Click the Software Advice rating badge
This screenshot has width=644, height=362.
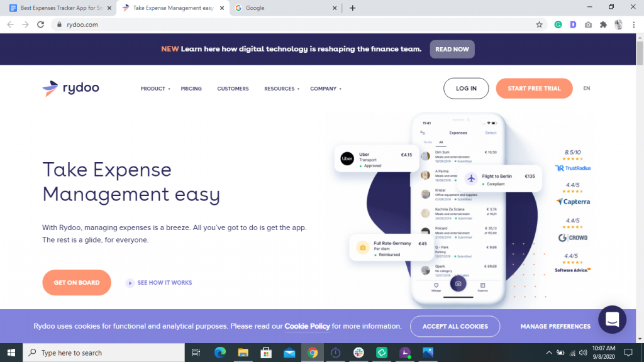(x=572, y=263)
